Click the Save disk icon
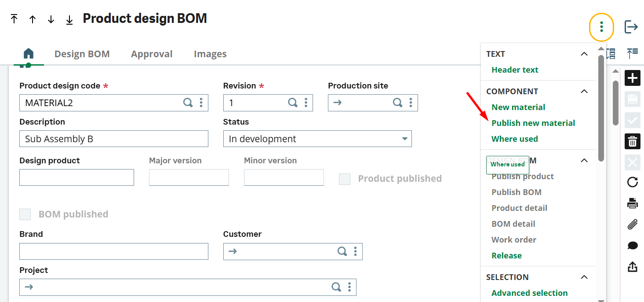Viewport: 644px width, 302px height. click(x=632, y=99)
